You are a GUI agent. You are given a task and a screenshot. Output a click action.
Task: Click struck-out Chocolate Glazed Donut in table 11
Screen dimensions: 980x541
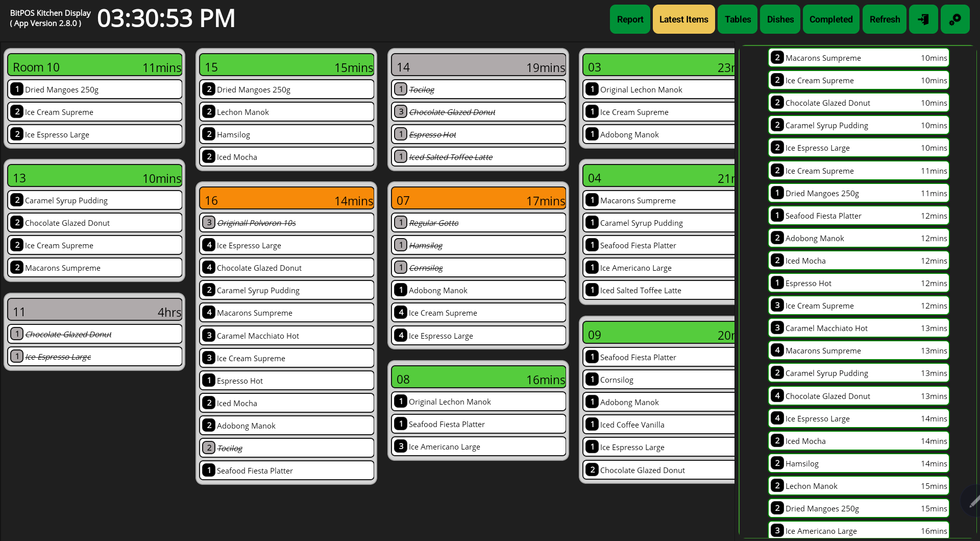95,334
